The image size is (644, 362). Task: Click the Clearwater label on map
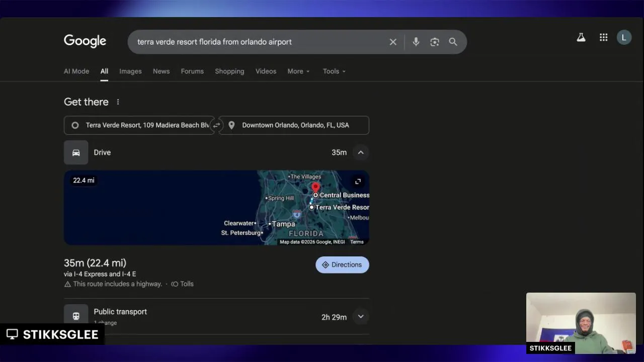pyautogui.click(x=238, y=223)
